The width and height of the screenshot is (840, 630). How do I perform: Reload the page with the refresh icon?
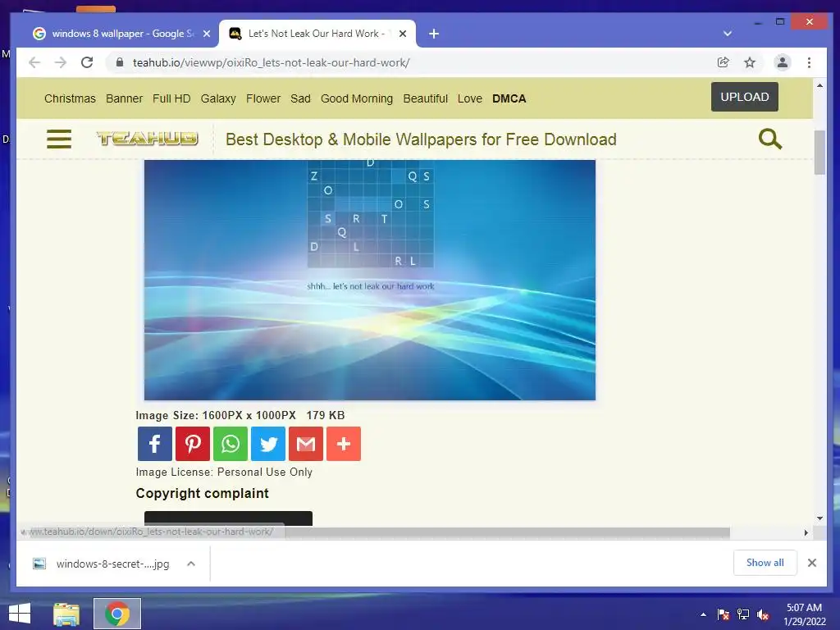(87, 62)
